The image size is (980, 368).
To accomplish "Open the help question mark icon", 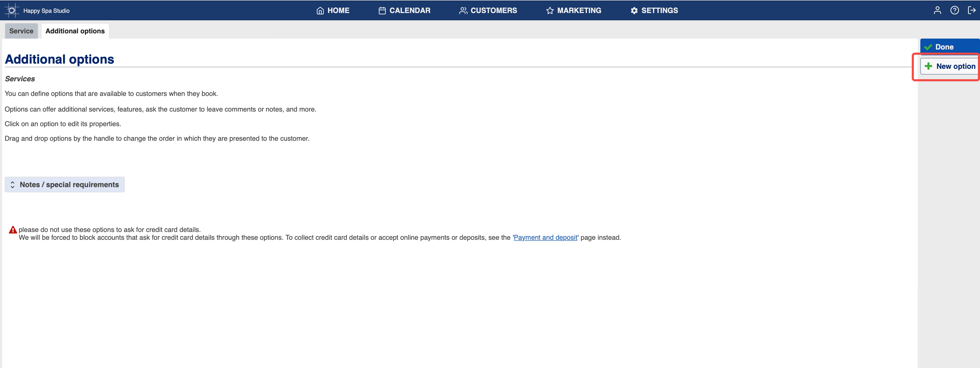I will [x=954, y=10].
